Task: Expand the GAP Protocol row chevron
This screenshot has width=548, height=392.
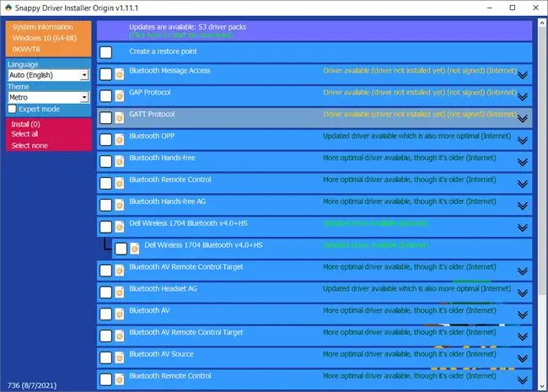Action: pos(523,97)
